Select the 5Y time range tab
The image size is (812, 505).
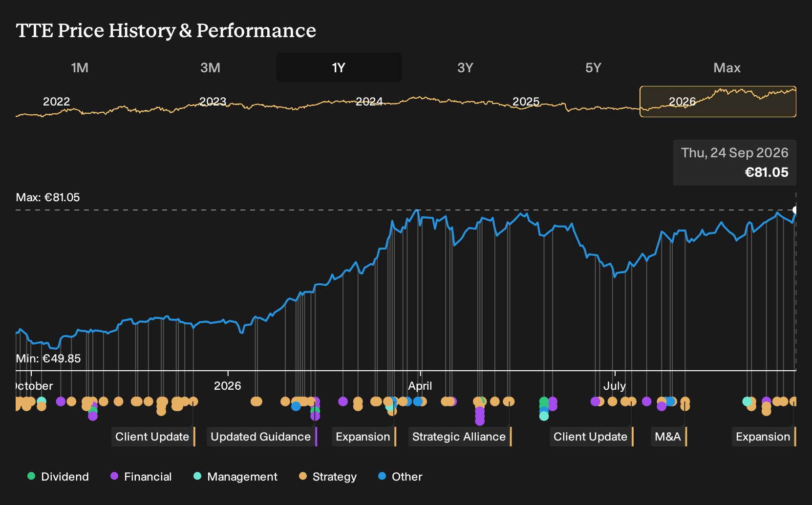tap(593, 67)
